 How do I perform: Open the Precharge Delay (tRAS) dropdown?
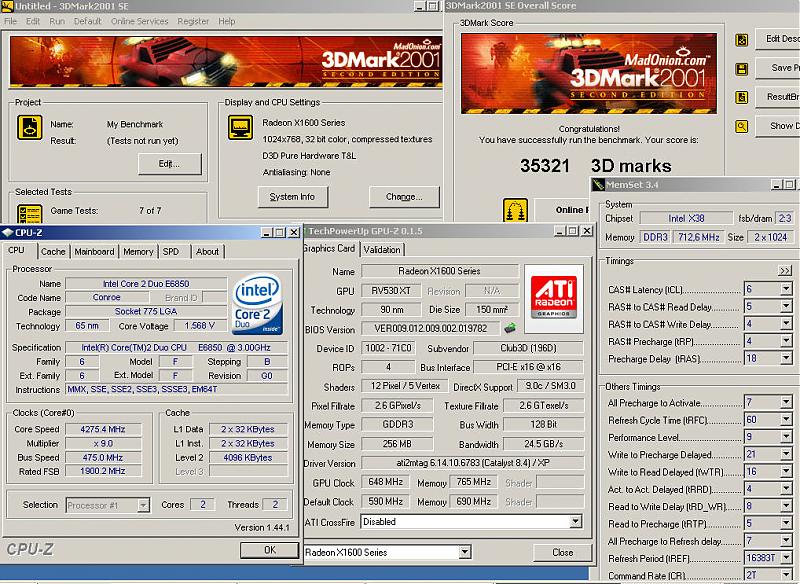point(786,359)
